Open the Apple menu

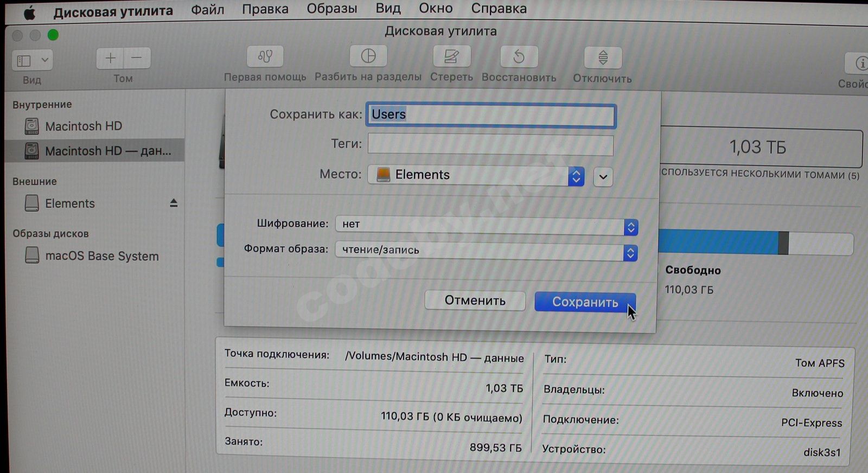click(x=30, y=12)
